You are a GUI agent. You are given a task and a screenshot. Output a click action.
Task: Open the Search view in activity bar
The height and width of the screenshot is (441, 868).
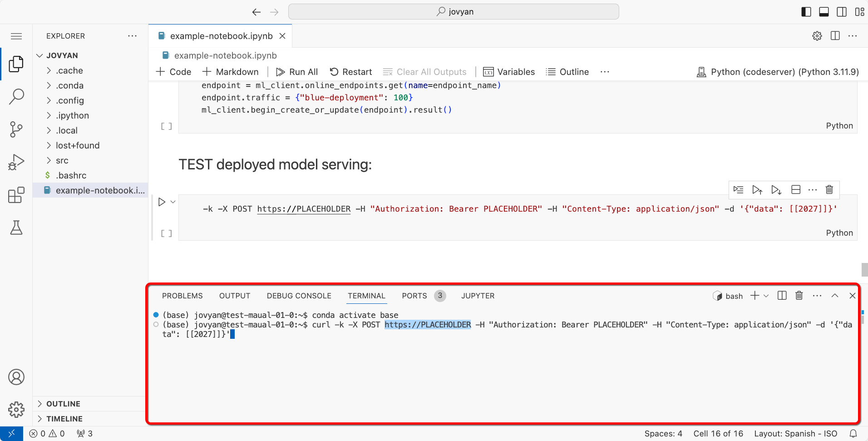tap(16, 96)
